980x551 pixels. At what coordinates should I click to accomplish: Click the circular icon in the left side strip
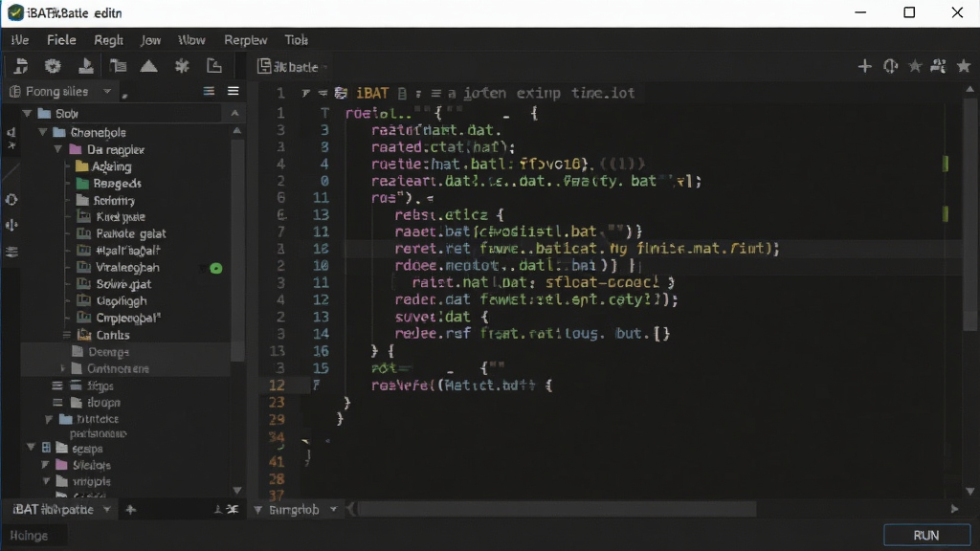pyautogui.click(x=11, y=200)
